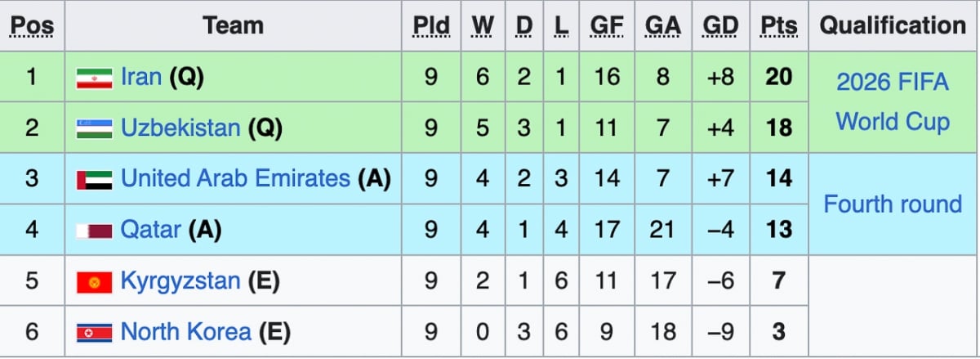Click the Pld column header abbreviation
Screen dimensions: 980x359
click(x=431, y=25)
